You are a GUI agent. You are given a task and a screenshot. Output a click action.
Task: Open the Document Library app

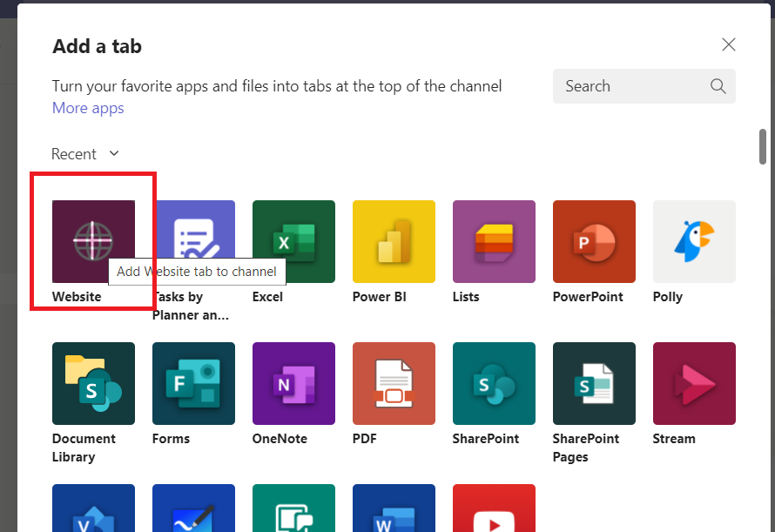click(x=93, y=383)
